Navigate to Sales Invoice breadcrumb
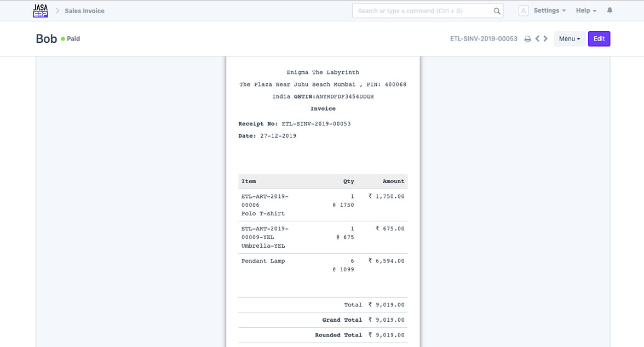644x347 pixels. [84, 11]
